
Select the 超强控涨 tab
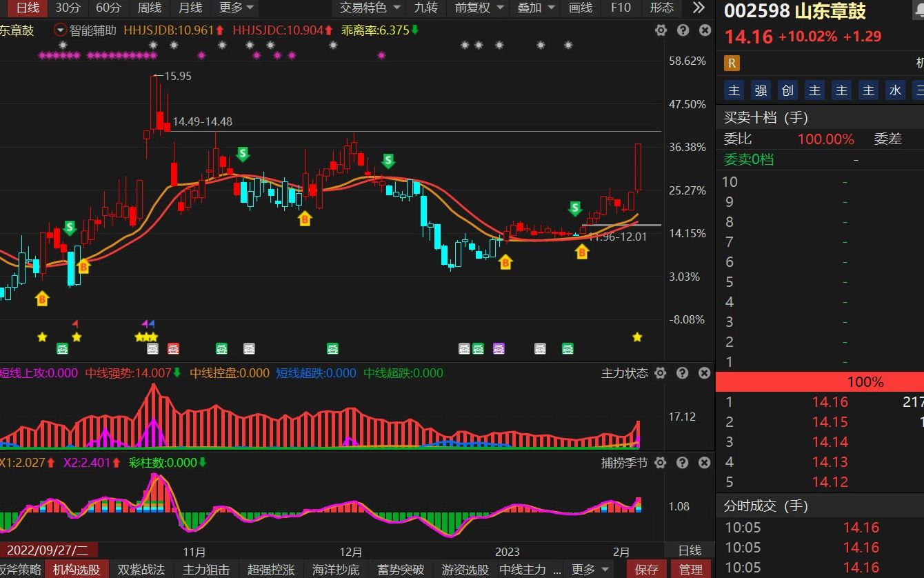pos(271,570)
